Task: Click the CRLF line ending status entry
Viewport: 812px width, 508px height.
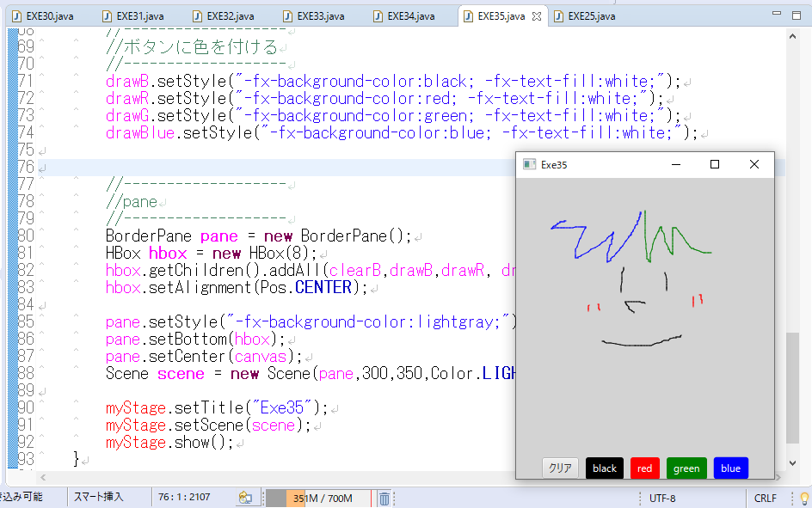Action: coord(765,499)
